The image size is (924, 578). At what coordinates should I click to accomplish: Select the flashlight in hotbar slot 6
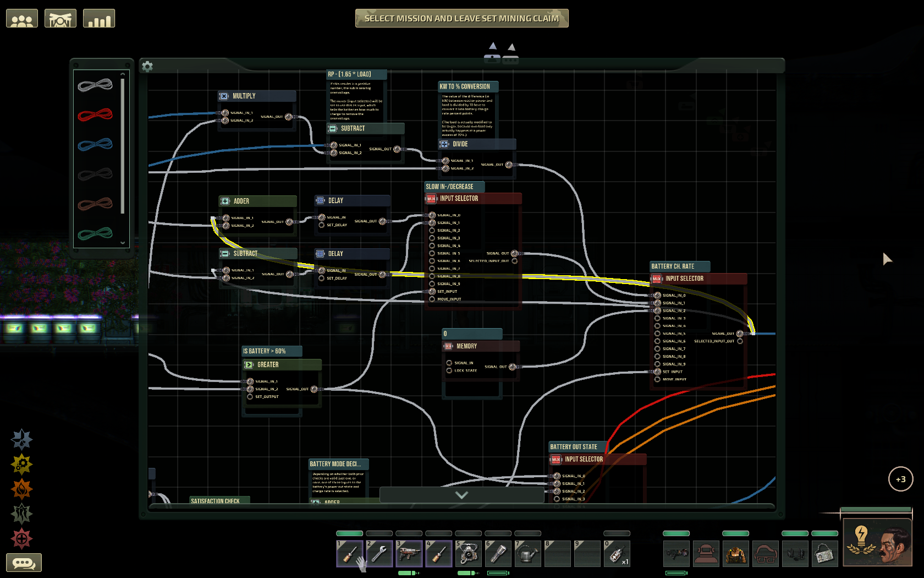pyautogui.click(x=498, y=553)
